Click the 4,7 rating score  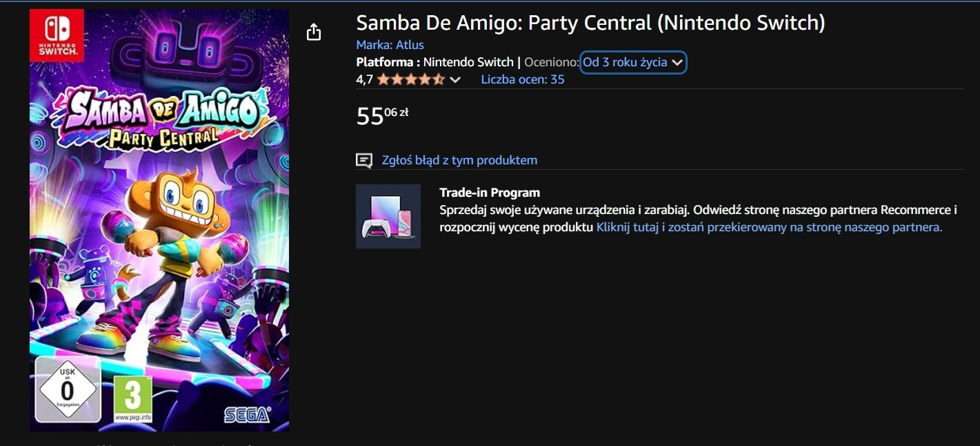click(364, 79)
